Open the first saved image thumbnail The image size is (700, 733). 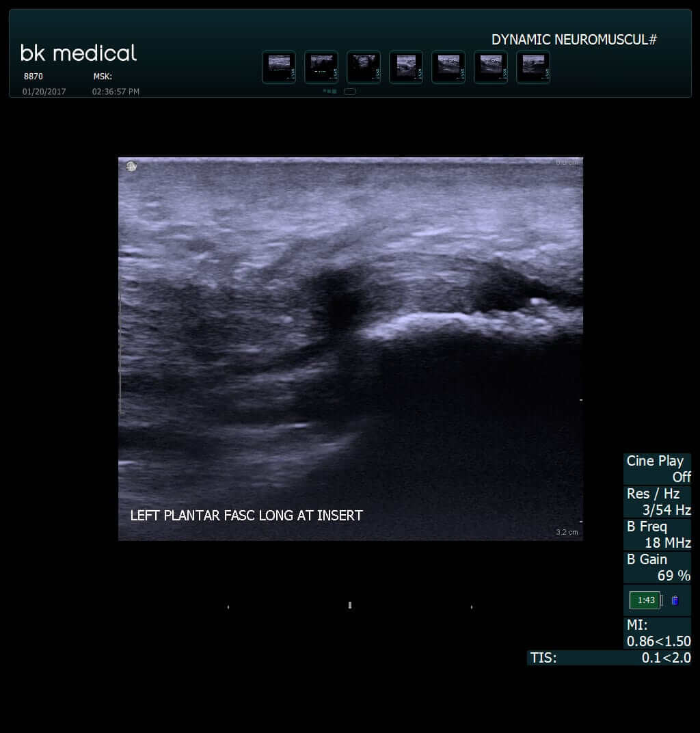click(279, 67)
